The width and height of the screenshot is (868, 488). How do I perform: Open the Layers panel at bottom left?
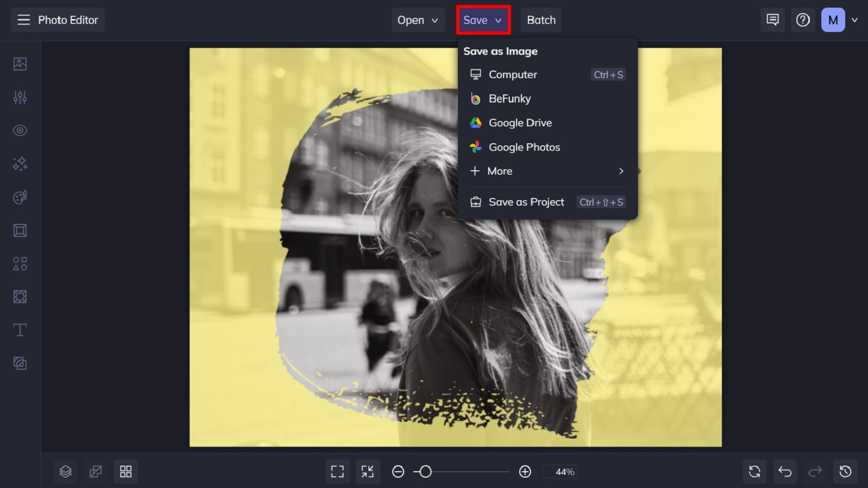coord(65,471)
